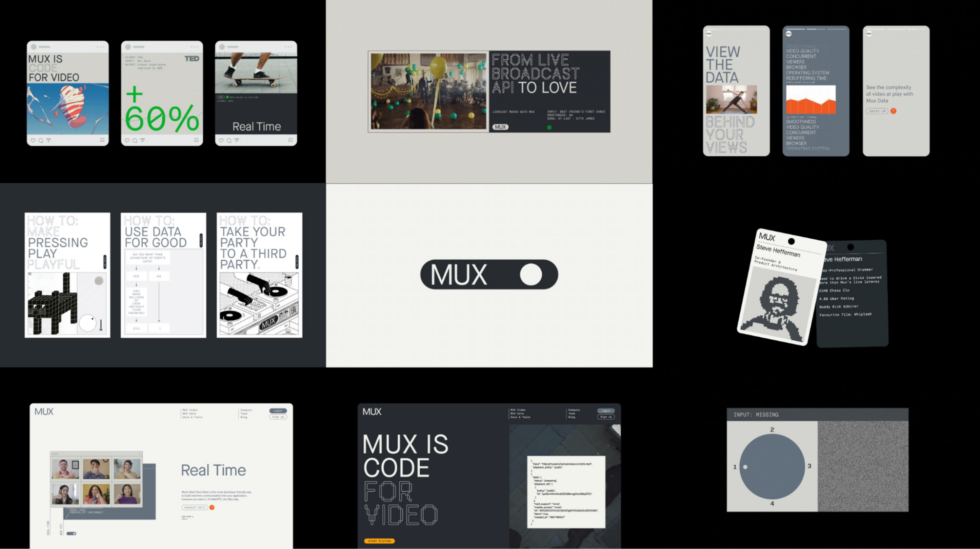
Task: Click the progress bar atop the 'VIEW THE DATA' story
Action: pos(736,29)
